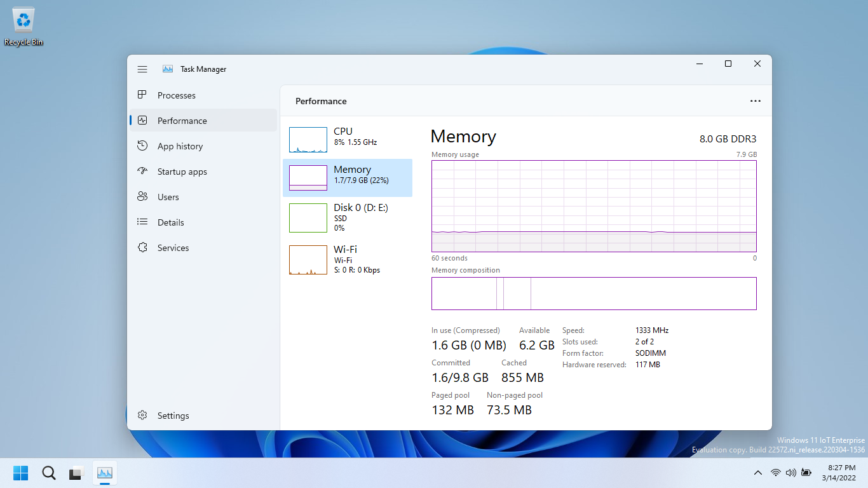Click the Services puzzle gear icon
The width and height of the screenshot is (868, 488).
coord(142,247)
